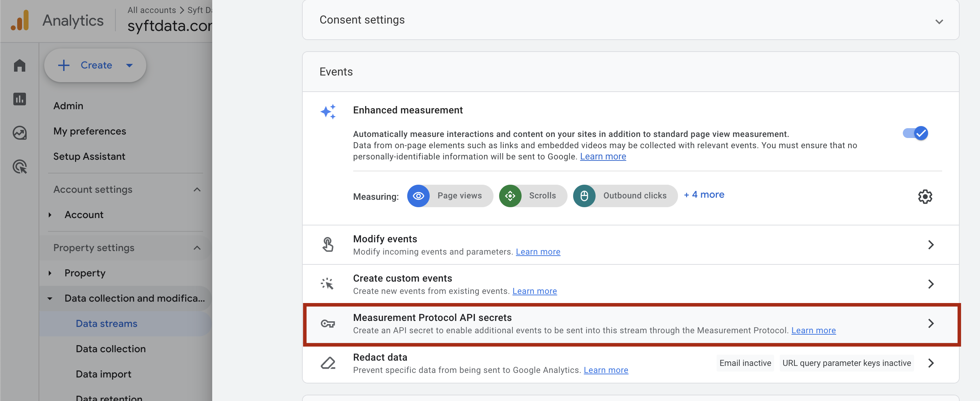Image resolution: width=980 pixels, height=401 pixels.
Task: Select Data collection in sidebar
Action: coord(110,348)
